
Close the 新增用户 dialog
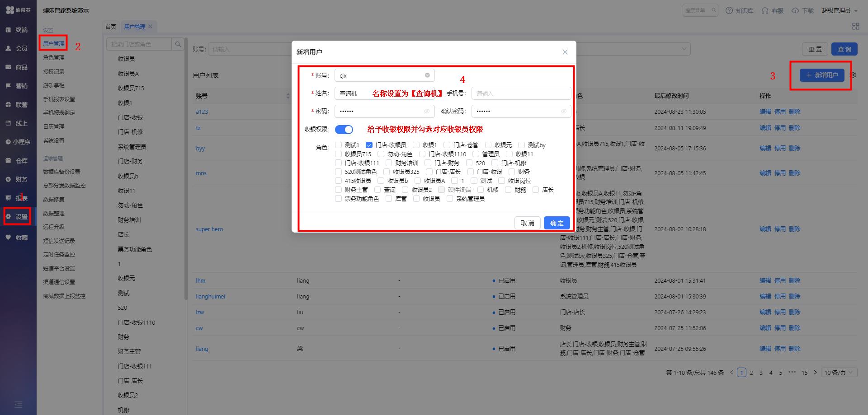pyautogui.click(x=565, y=52)
